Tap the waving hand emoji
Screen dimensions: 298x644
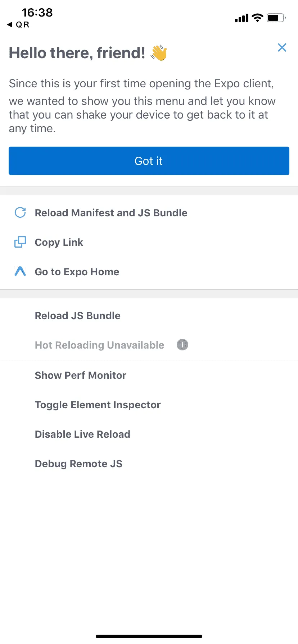point(159,53)
